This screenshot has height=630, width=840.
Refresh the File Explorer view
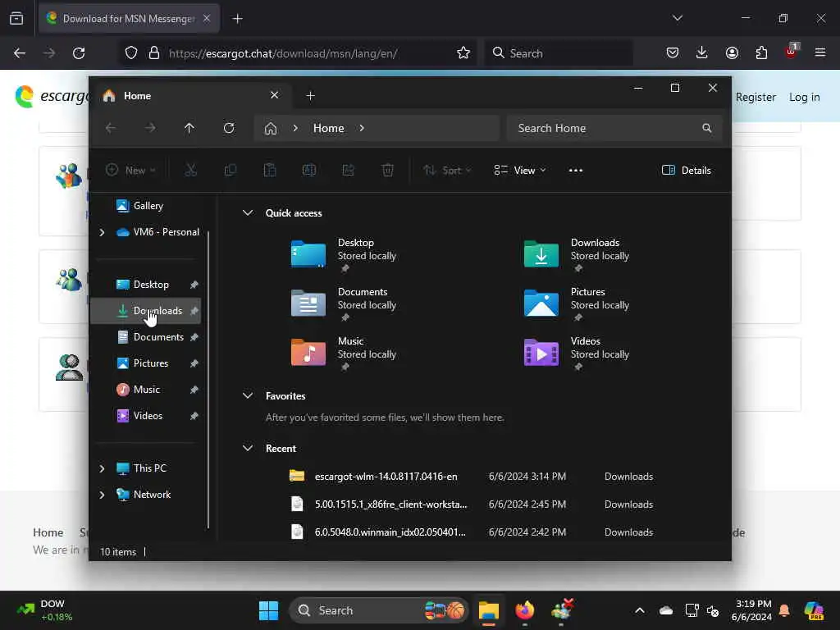point(229,128)
